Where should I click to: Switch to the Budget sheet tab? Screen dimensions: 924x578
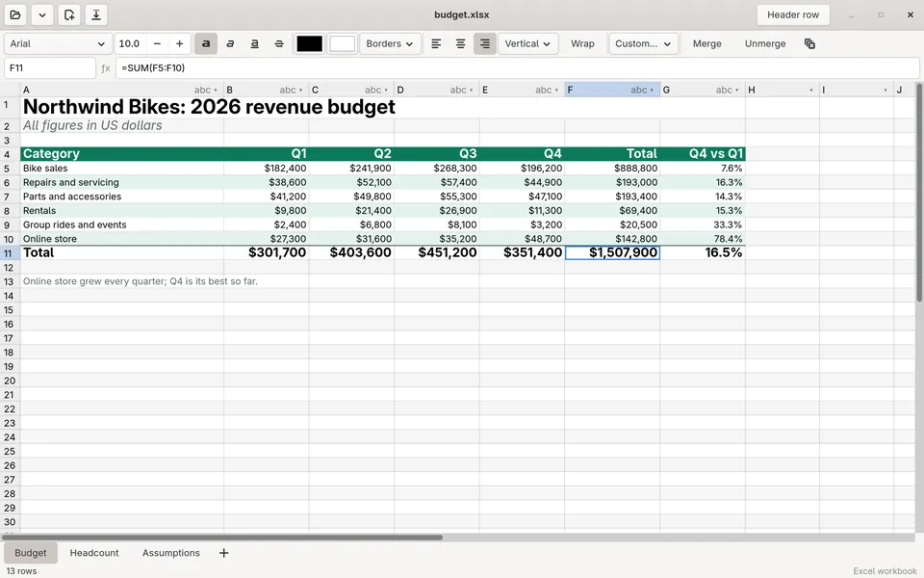pyautogui.click(x=31, y=553)
